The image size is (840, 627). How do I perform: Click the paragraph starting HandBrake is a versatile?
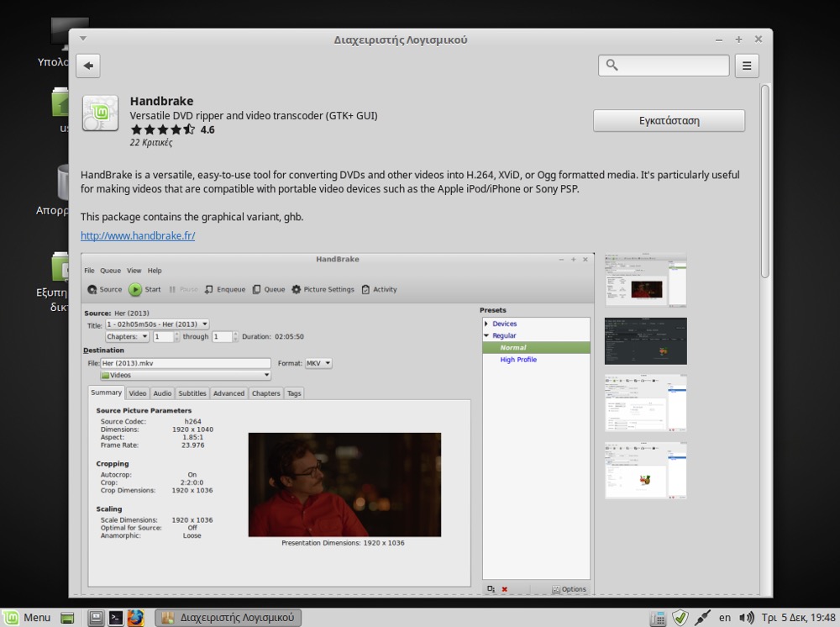point(410,182)
